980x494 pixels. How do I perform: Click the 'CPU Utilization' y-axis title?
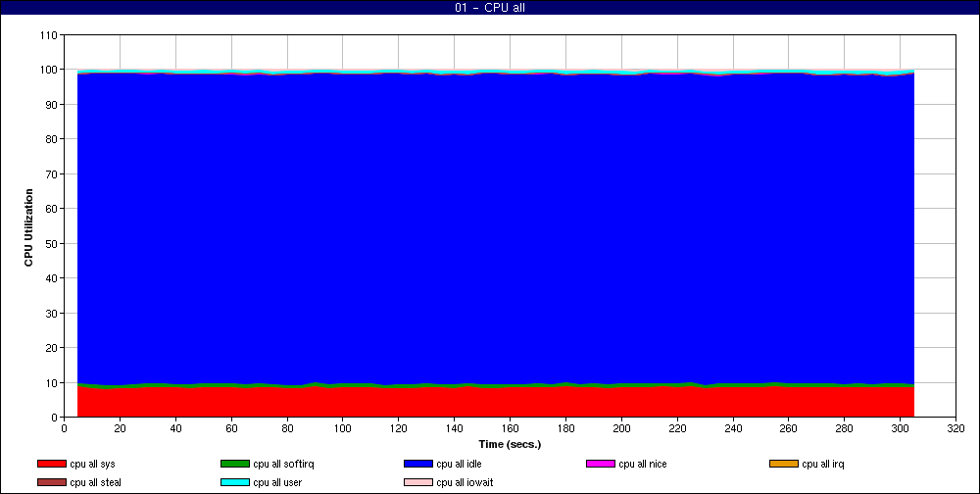pos(28,227)
